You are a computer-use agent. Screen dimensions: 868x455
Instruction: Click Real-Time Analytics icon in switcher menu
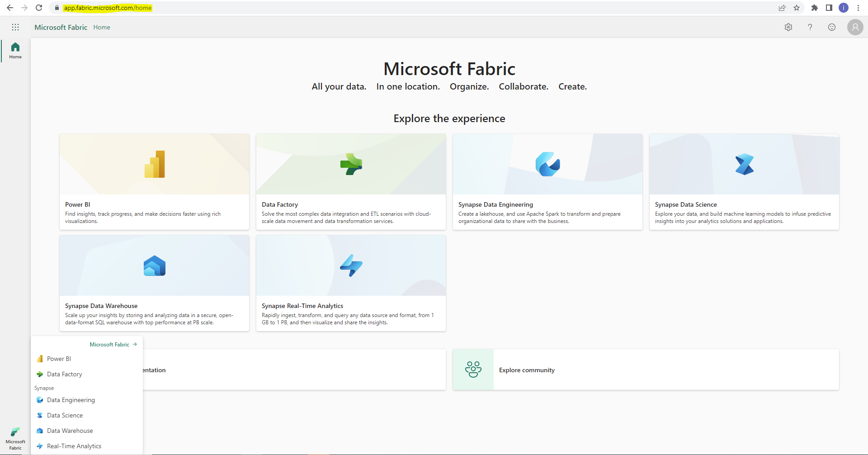[40, 446]
